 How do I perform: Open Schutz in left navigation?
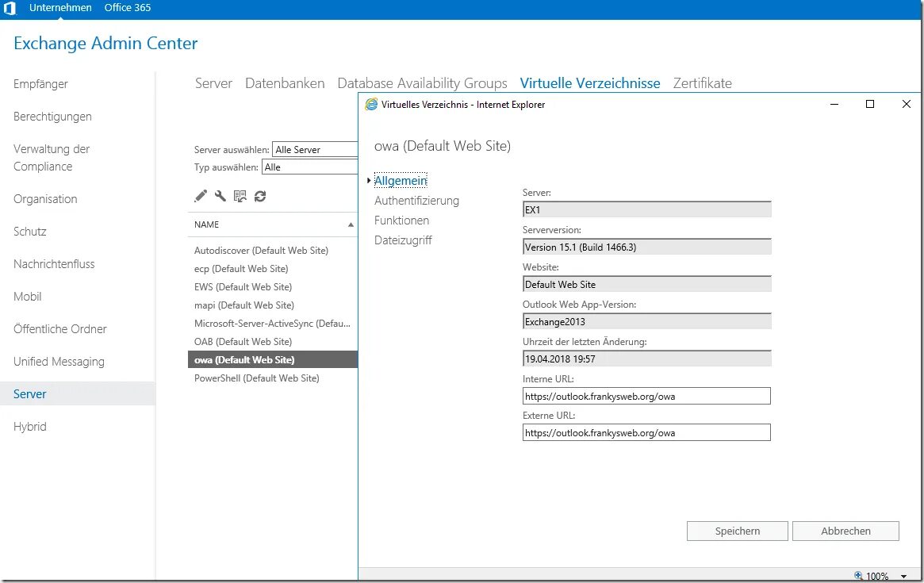pos(30,231)
